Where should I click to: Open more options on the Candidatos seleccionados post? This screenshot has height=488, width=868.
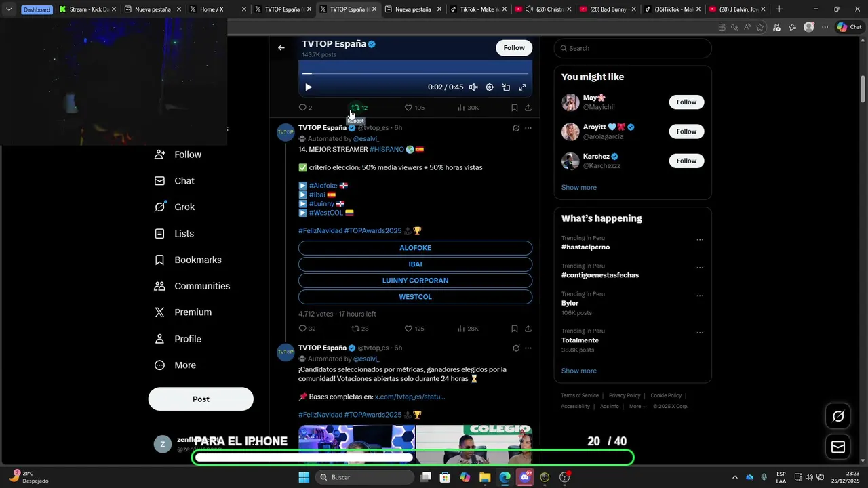click(x=528, y=348)
